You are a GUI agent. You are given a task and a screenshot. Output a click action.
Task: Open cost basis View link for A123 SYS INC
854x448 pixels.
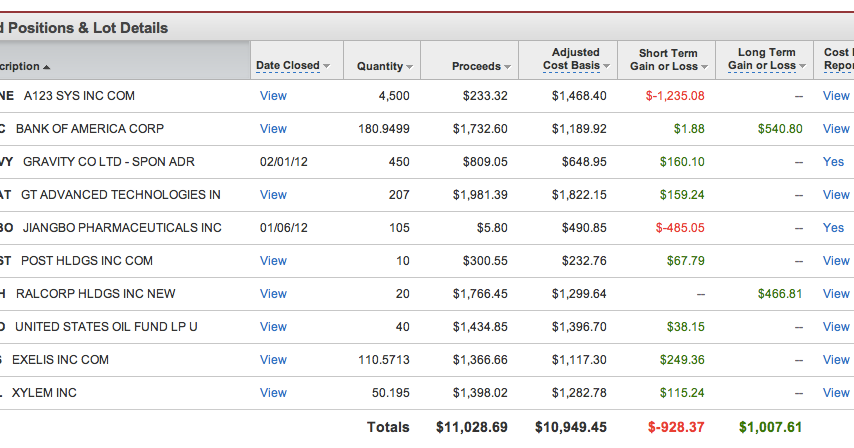(836, 96)
